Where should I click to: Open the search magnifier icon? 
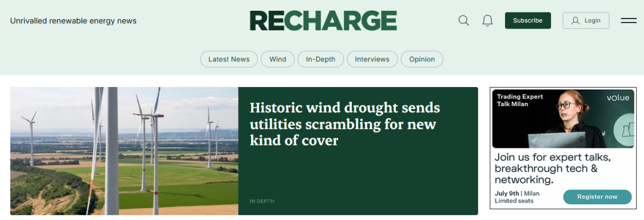pos(464,20)
